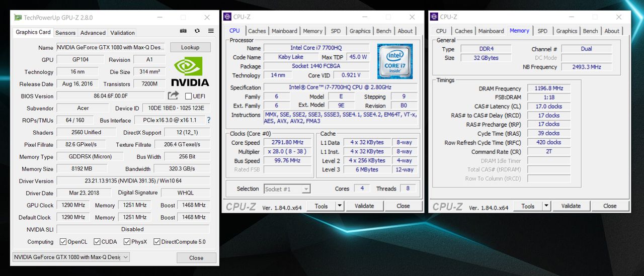Open the Socket #1 selection dropdown

tap(287, 189)
